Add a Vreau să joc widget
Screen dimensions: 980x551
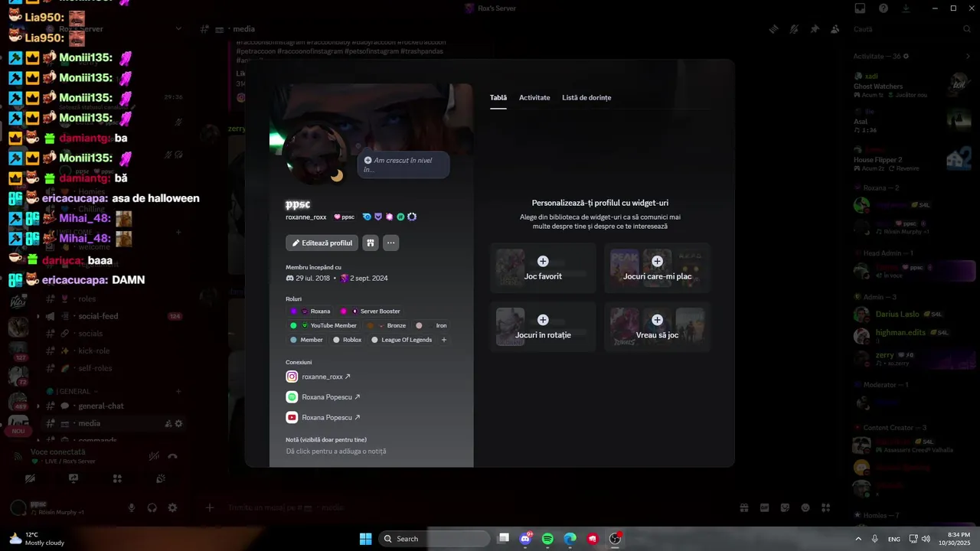coord(657,327)
